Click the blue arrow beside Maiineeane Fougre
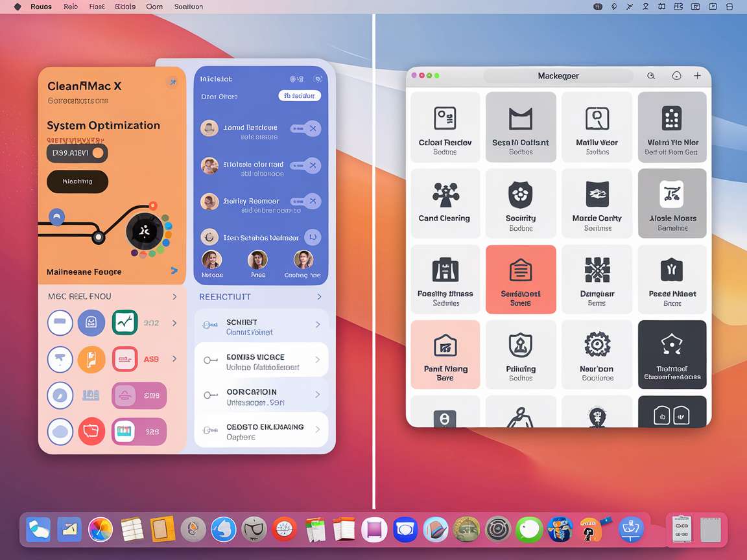 click(x=174, y=270)
